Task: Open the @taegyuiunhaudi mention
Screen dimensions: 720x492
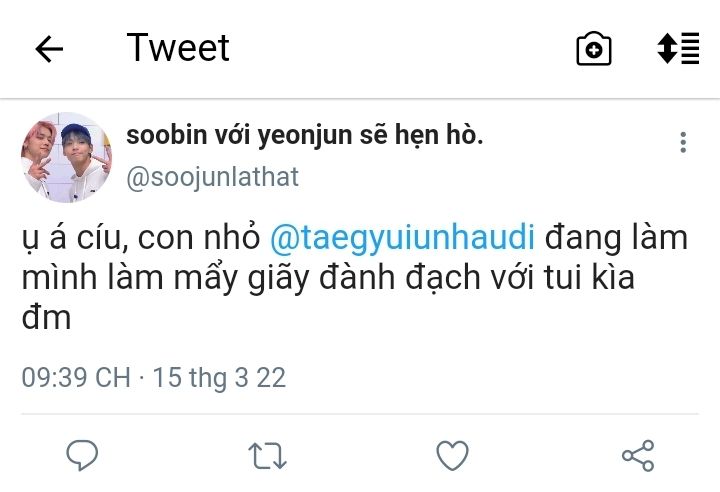Action: [403, 238]
